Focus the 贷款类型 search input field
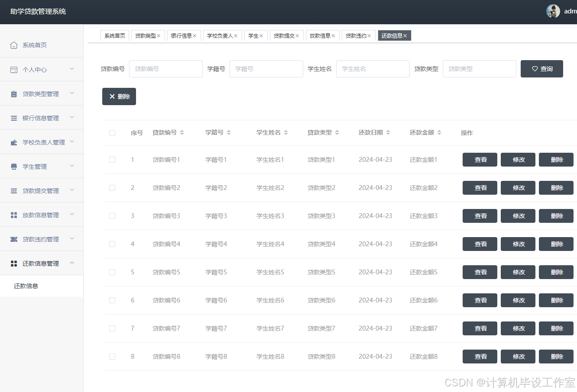 (480, 69)
